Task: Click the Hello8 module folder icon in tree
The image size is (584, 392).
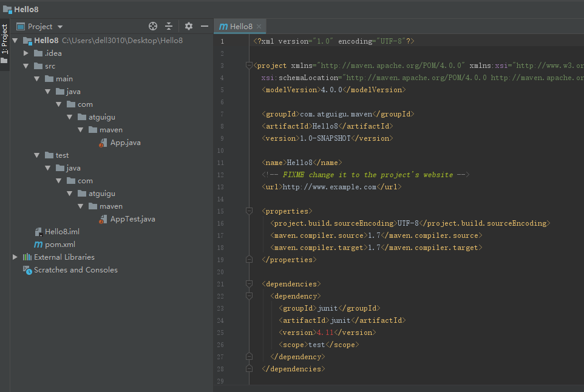Action: click(x=27, y=41)
